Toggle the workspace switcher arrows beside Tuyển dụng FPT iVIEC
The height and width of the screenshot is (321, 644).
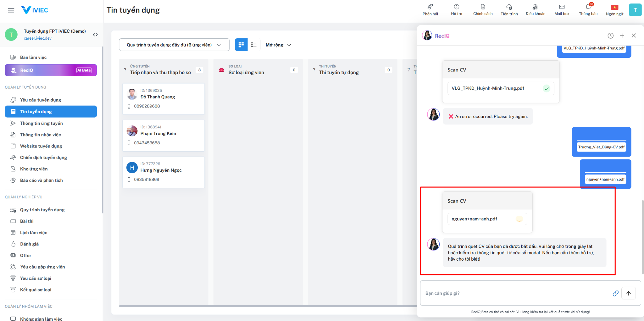tap(95, 35)
